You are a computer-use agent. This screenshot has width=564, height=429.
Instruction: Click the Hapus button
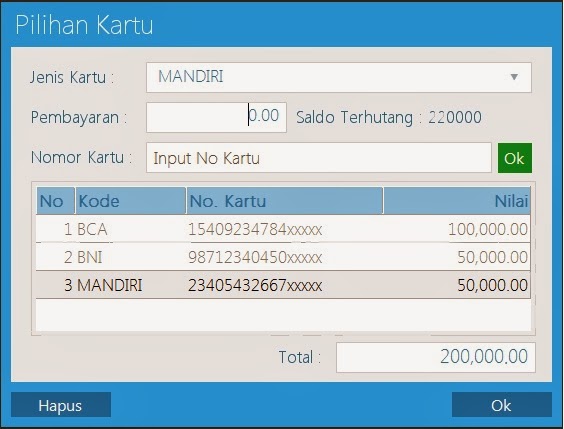pos(61,405)
